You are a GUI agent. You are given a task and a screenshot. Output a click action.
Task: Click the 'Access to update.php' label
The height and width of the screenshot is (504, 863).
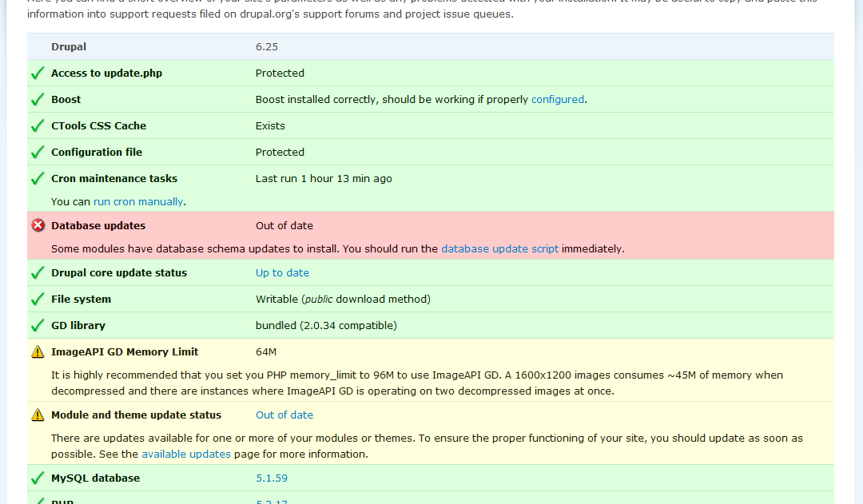coord(107,73)
